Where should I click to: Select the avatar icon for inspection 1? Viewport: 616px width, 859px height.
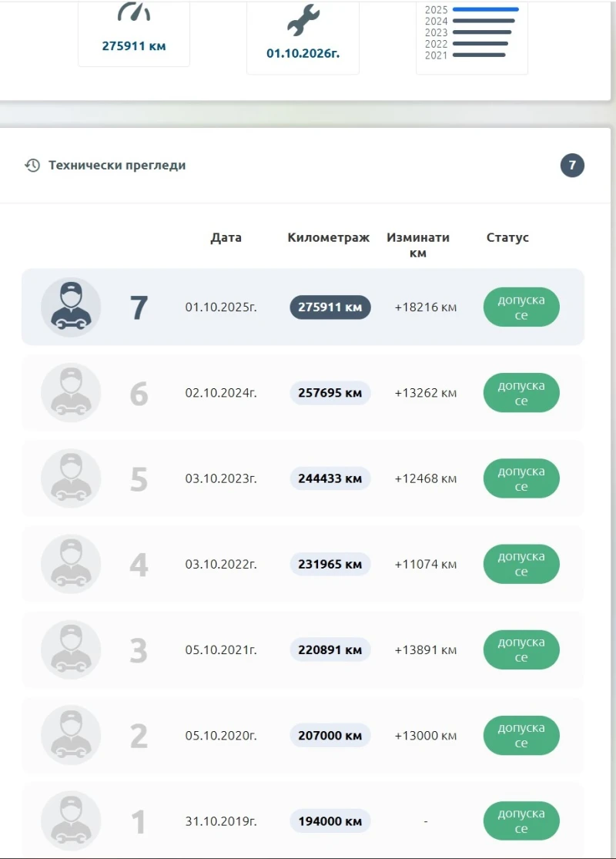tap(70, 820)
